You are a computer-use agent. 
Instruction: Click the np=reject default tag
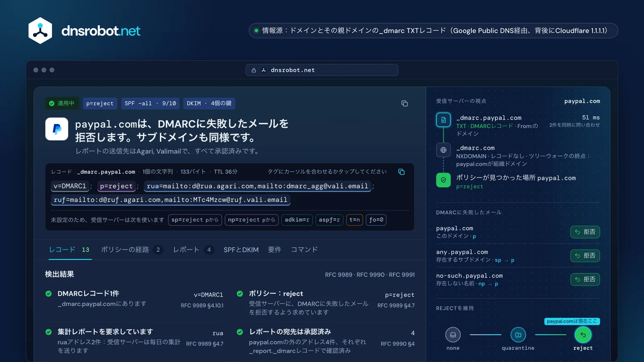click(252, 220)
